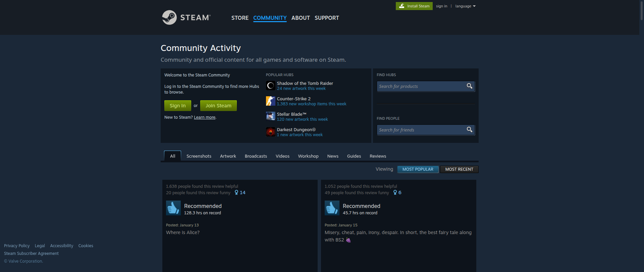The width and height of the screenshot is (644, 272).
Task: Select Most Popular viewing option
Action: coord(418,169)
